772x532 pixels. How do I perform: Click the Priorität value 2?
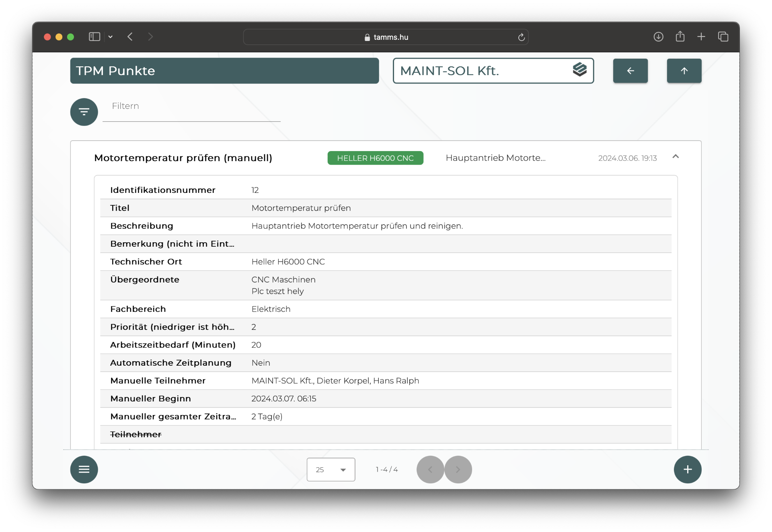tap(254, 327)
